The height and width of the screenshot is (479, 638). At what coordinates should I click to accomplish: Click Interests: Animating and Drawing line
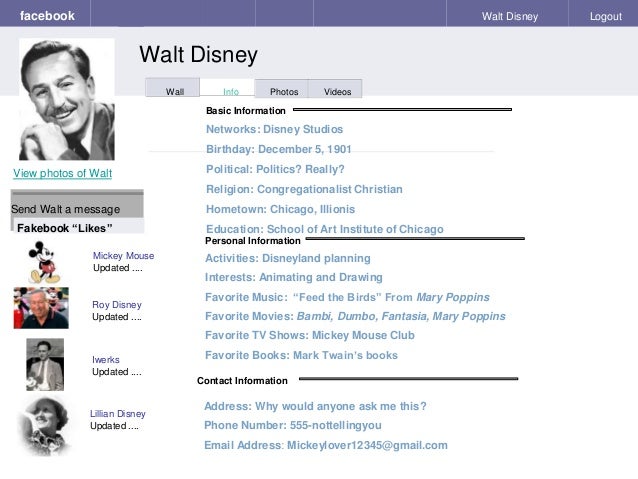tap(294, 277)
